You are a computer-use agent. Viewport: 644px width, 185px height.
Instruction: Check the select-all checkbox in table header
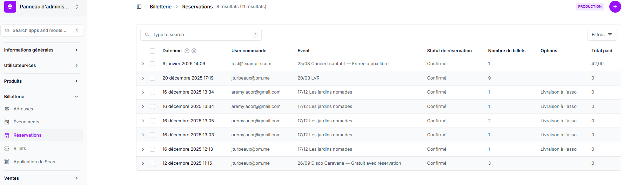pos(152,51)
